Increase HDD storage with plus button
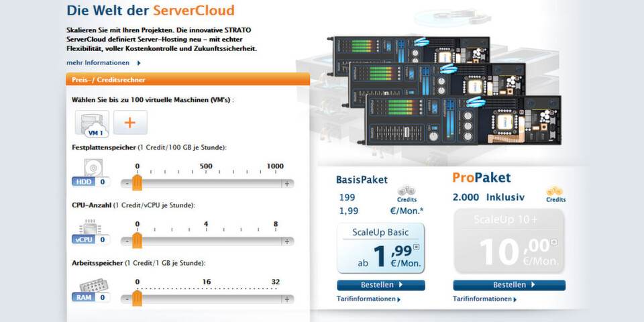The image size is (644, 322). coord(288,184)
